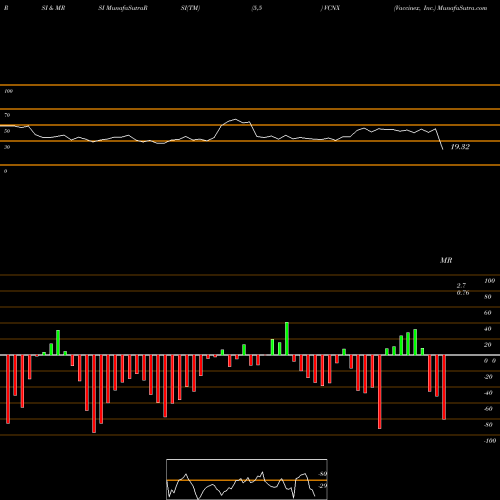Click the MunafaSutra.com title text
The width and height of the screenshot is (500, 500).
coord(462,8)
